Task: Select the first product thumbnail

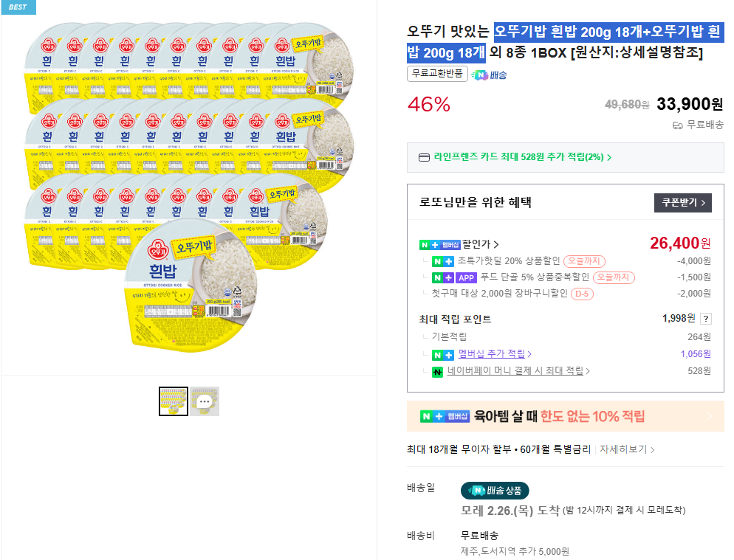Action: [x=174, y=401]
